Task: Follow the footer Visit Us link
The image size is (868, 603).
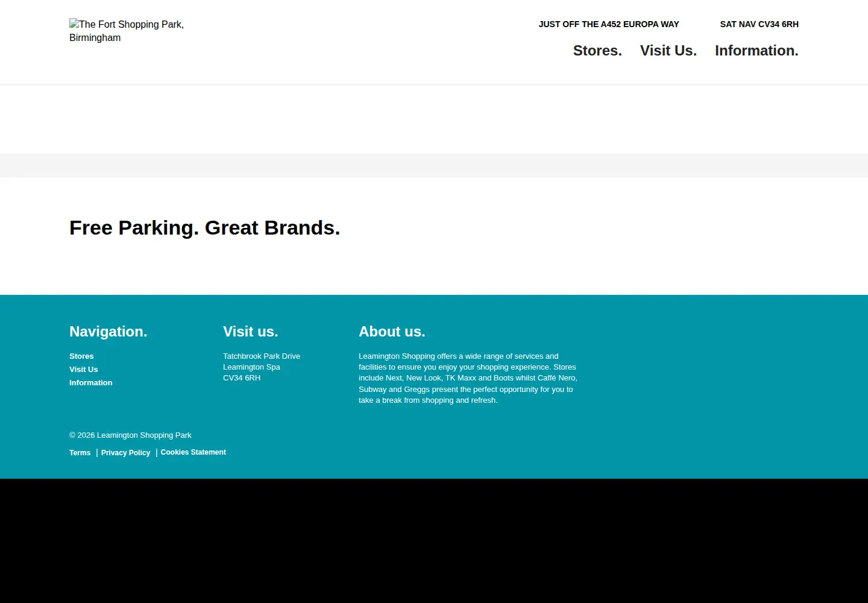Action: pyautogui.click(x=83, y=370)
